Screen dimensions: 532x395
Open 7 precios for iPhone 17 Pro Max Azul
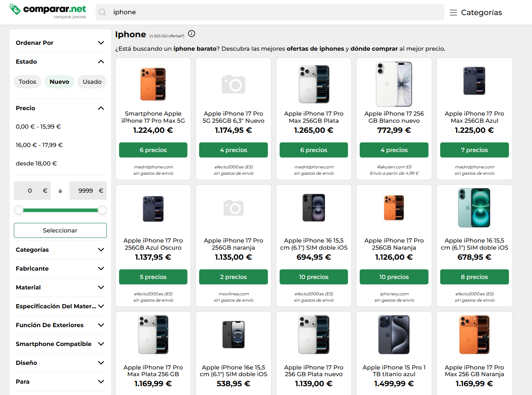[x=474, y=150]
